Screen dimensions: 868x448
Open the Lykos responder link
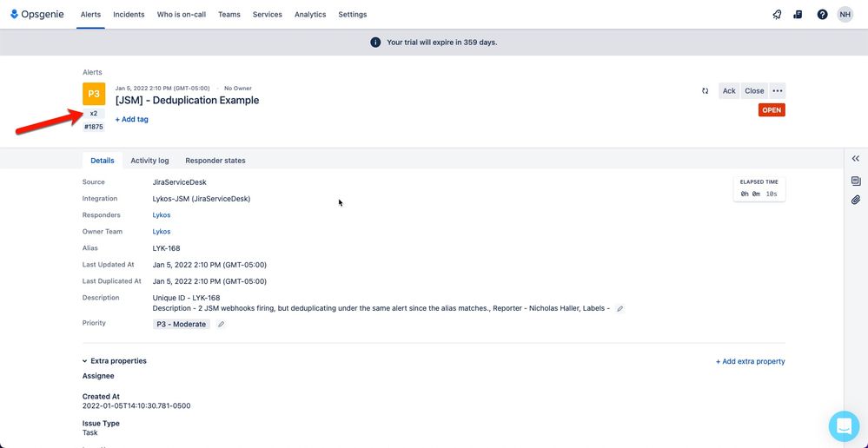[x=162, y=215]
